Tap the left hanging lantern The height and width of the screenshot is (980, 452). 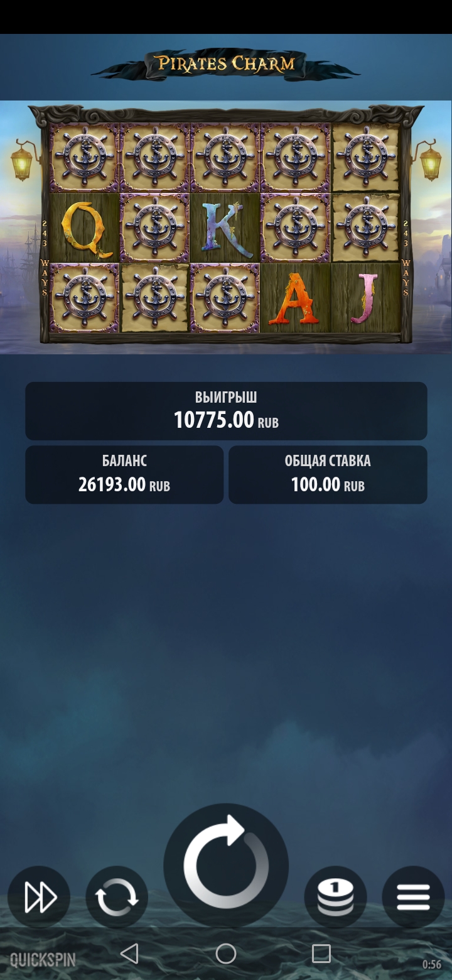pyautogui.click(x=23, y=160)
